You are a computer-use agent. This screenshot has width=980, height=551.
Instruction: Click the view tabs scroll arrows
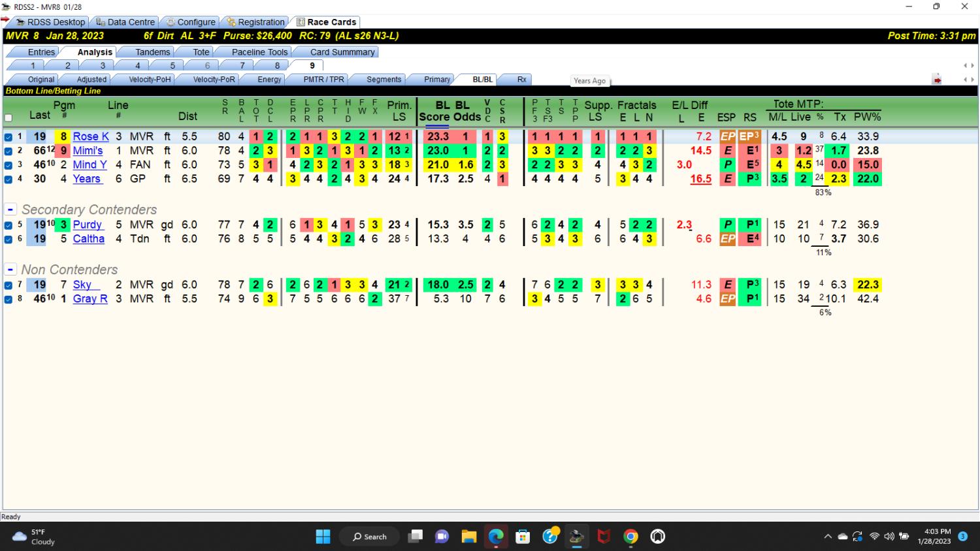(969, 80)
